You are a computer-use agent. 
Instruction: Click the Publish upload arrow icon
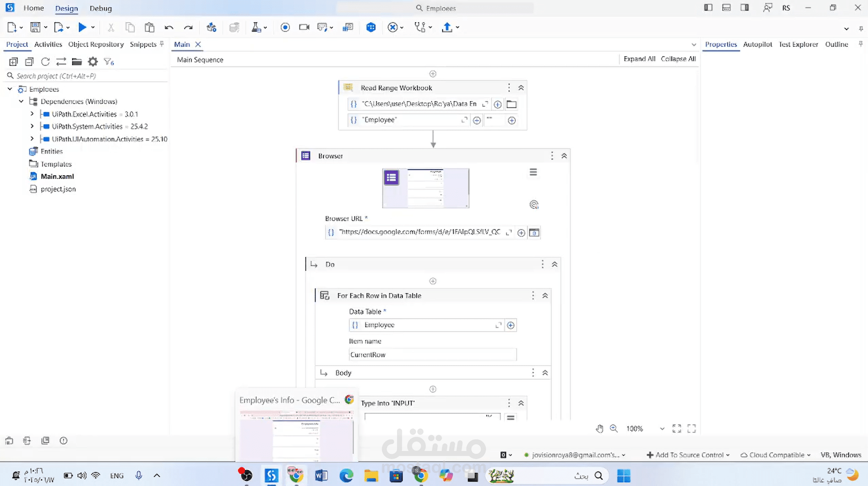click(x=447, y=28)
